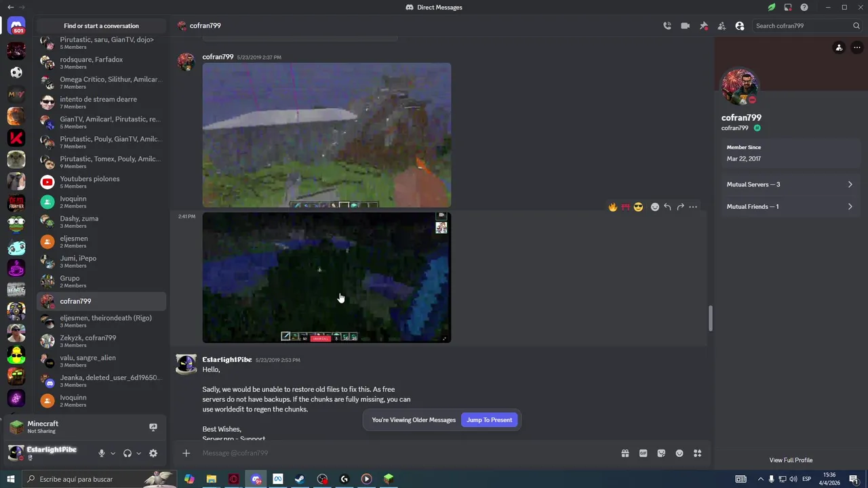Open the attachment plus button
Screen dimensions: 868x488
pyautogui.click(x=186, y=453)
